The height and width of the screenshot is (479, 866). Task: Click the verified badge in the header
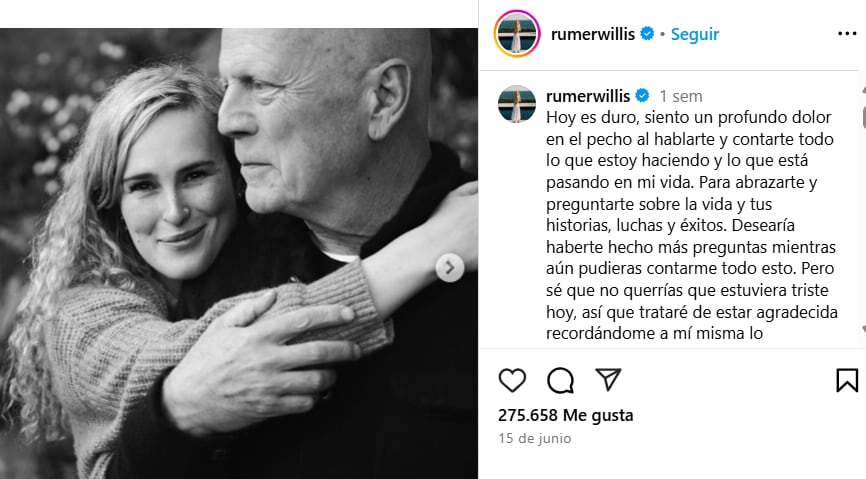point(647,34)
